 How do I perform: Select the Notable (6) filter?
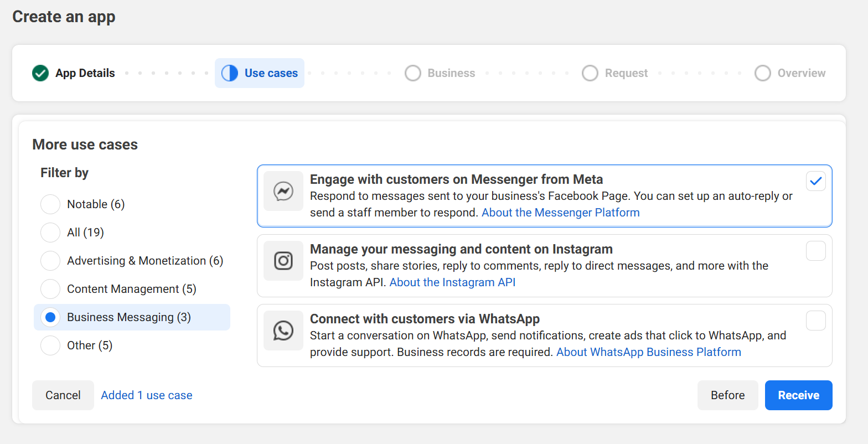click(50, 204)
